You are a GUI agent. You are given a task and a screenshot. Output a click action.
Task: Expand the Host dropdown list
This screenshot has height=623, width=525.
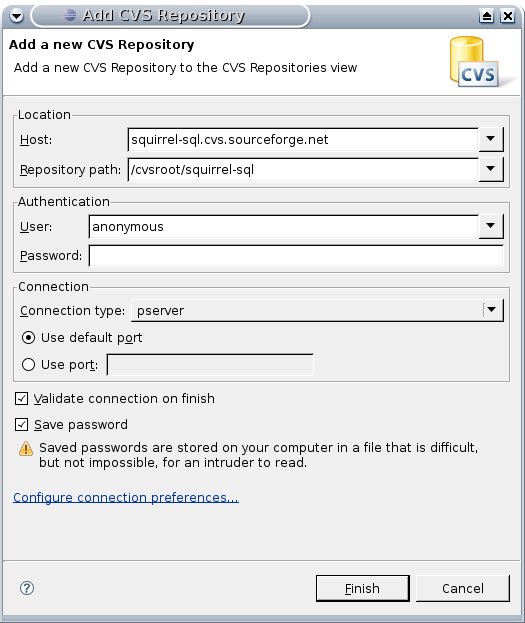pyautogui.click(x=491, y=139)
